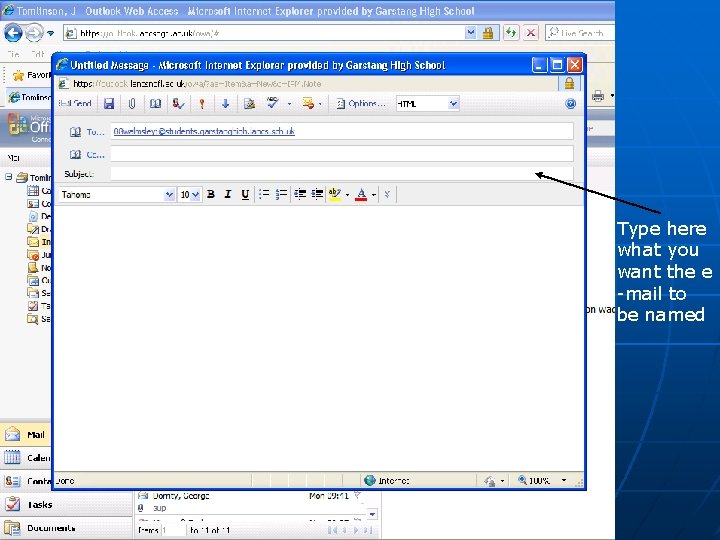Stop loading in the main IE window
This screenshot has height=540, width=720.
click(x=530, y=33)
